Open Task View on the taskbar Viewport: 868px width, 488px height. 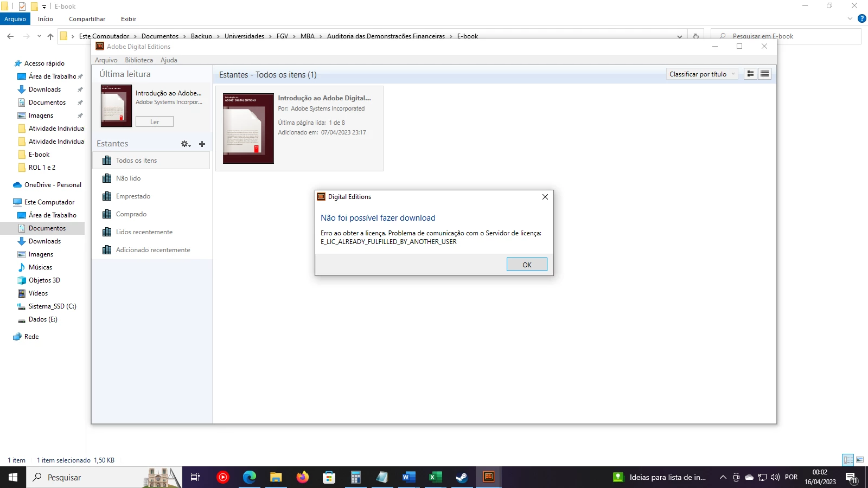point(195,477)
